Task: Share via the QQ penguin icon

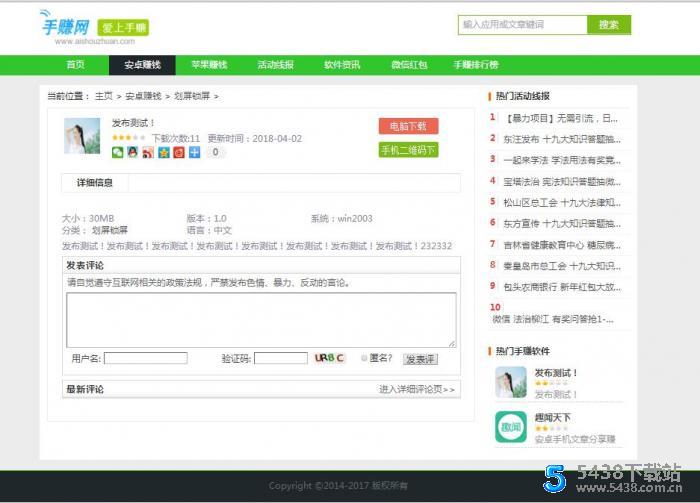Action: point(132,153)
